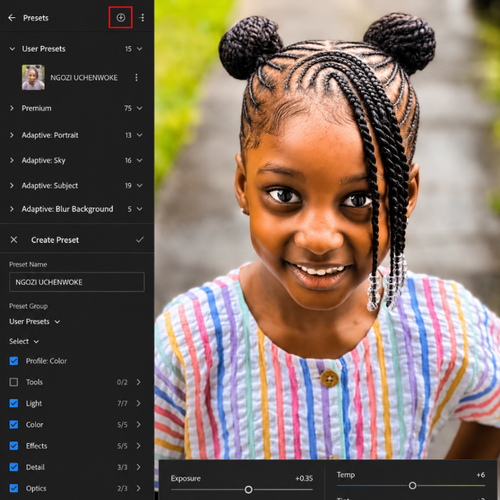This screenshot has width=500, height=500.
Task: Click the Exposure slider handle
Action: click(248, 490)
